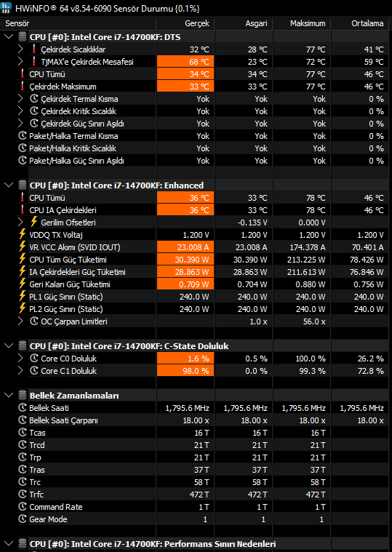Expand the OC Çarpan Limitleri row
The image size is (392, 552).
point(20,321)
